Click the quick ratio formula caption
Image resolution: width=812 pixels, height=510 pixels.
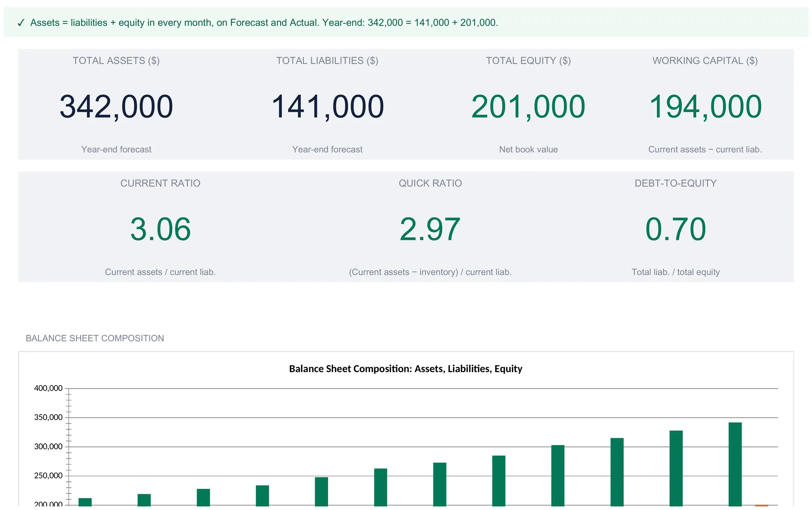pyautogui.click(x=430, y=272)
